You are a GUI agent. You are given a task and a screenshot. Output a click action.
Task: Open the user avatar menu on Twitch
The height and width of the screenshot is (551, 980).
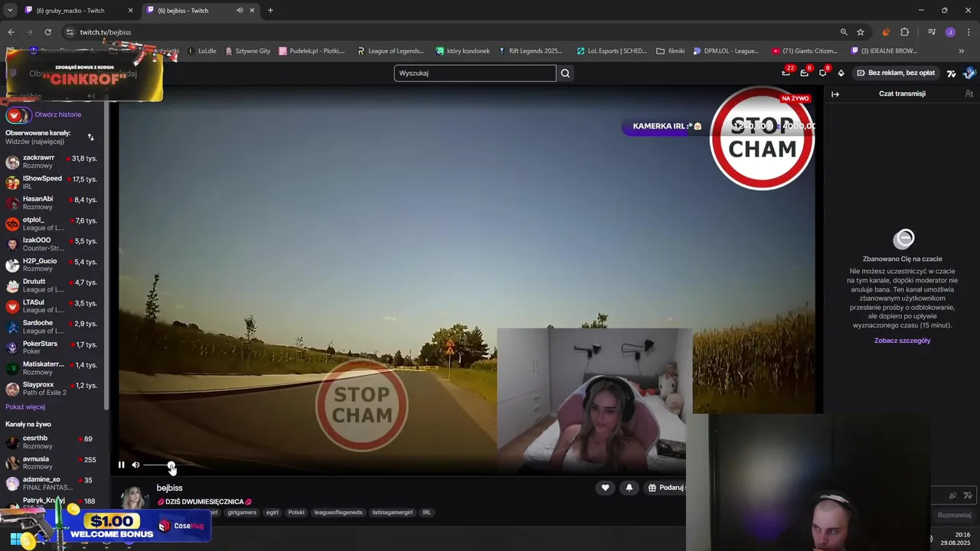click(969, 73)
